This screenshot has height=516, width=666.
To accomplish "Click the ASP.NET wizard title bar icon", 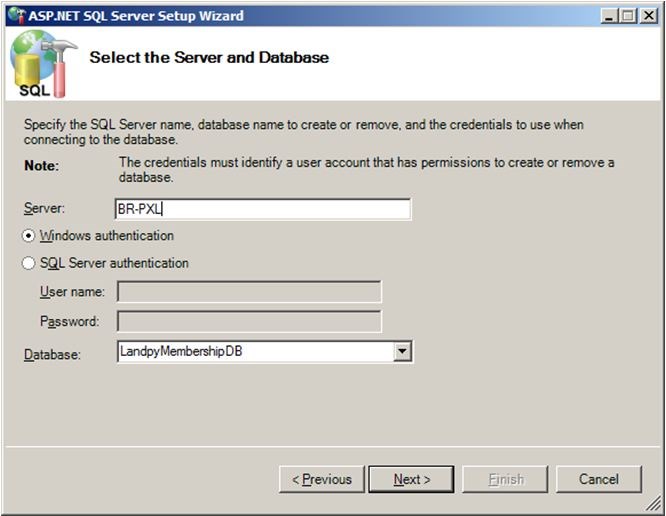I will (17, 16).
